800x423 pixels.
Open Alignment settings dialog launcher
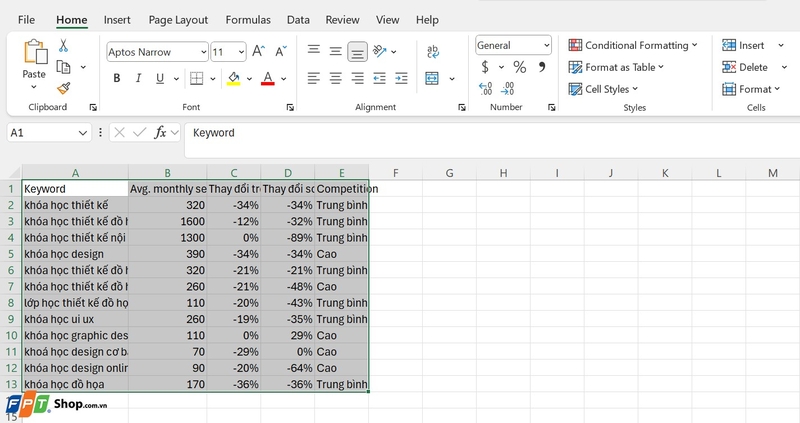462,107
